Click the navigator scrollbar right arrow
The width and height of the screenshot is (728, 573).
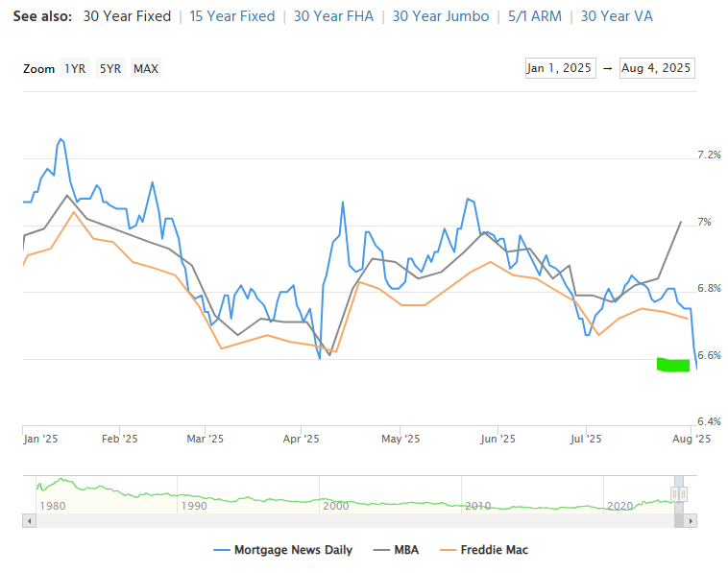click(x=691, y=520)
